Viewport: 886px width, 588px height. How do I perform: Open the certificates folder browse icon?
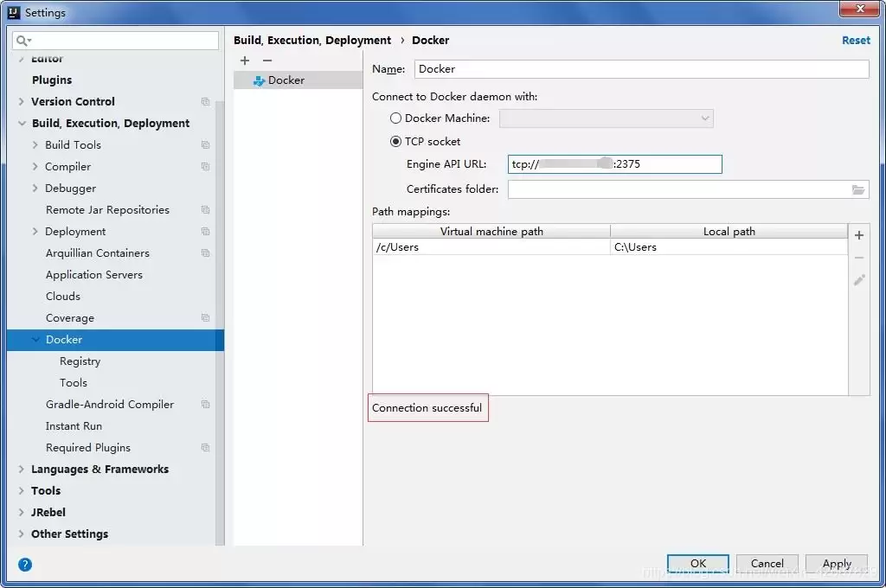(x=858, y=189)
